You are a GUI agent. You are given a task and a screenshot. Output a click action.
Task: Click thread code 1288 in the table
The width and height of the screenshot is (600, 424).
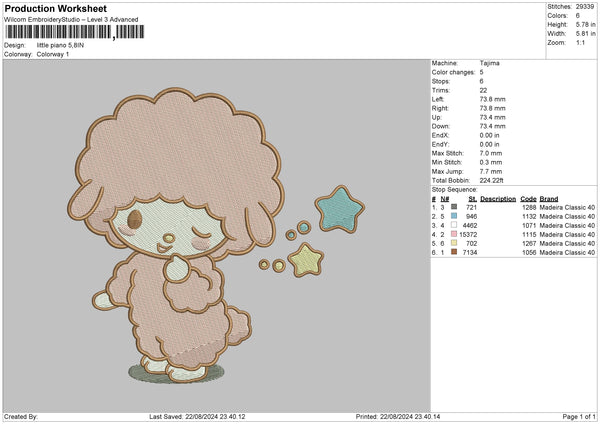coord(529,207)
